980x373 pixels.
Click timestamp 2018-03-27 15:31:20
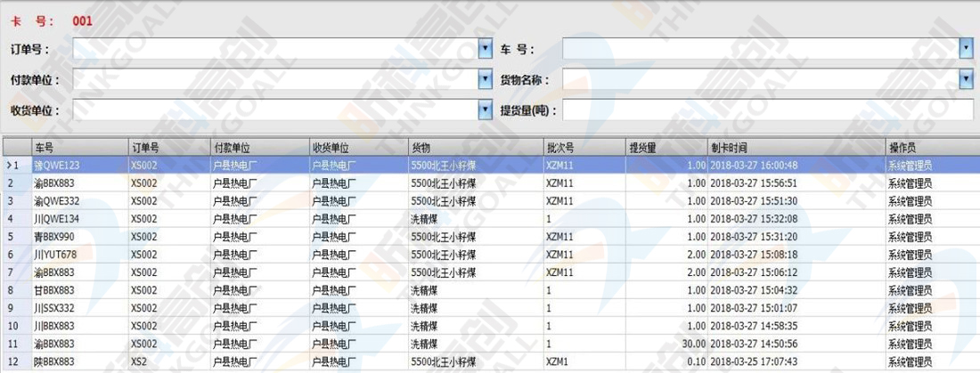click(754, 237)
